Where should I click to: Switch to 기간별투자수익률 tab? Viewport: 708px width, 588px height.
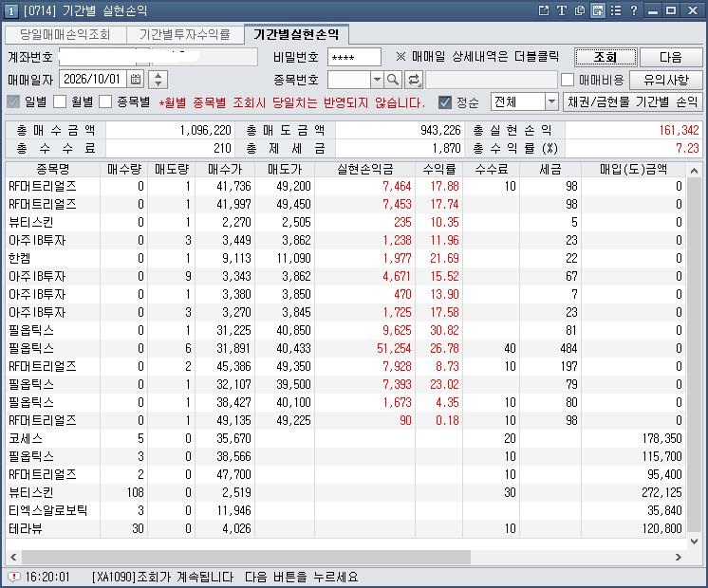[x=185, y=34]
